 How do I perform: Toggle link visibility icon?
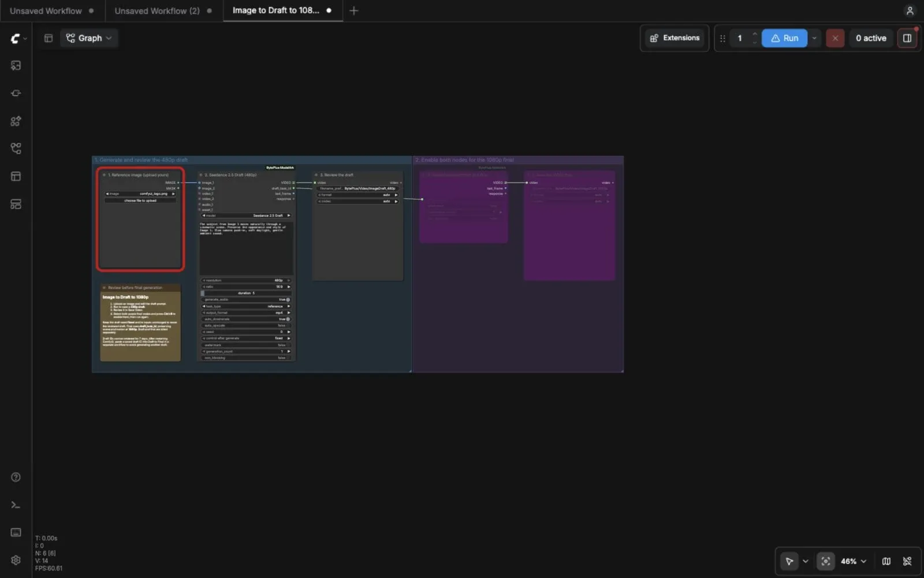[x=907, y=561]
